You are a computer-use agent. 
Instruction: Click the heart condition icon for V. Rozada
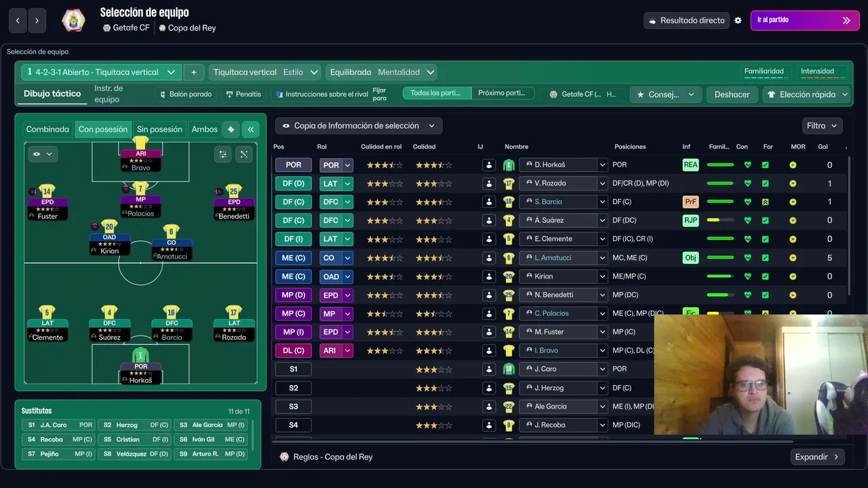pos(747,183)
